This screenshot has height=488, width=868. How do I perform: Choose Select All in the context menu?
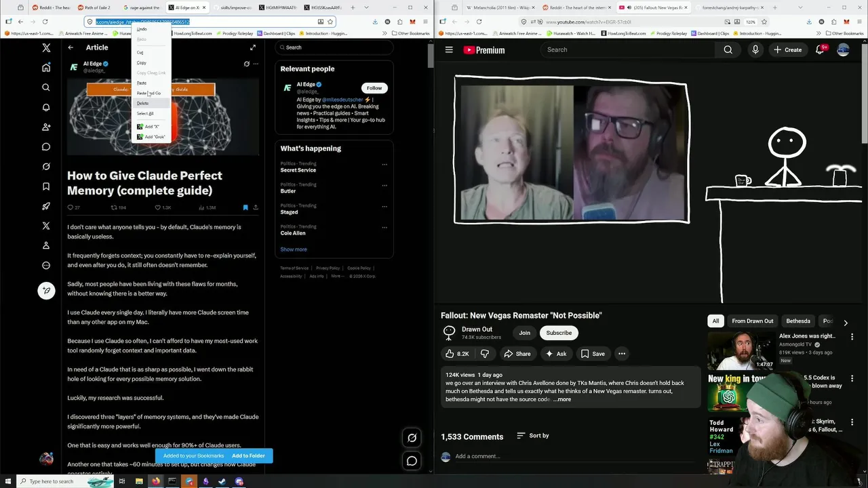(145, 113)
